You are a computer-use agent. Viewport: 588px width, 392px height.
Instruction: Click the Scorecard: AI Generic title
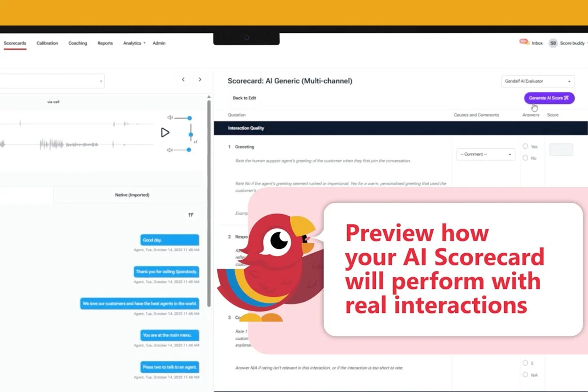pos(290,81)
